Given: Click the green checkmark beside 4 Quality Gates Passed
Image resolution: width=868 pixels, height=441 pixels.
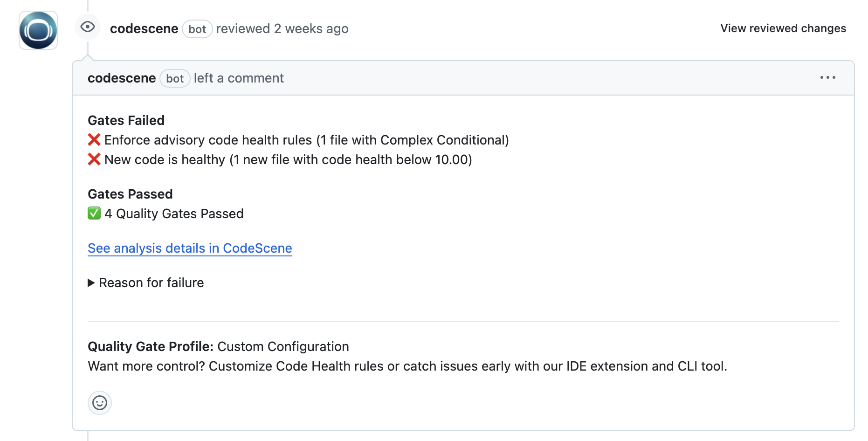Looking at the screenshot, I should (x=94, y=214).
